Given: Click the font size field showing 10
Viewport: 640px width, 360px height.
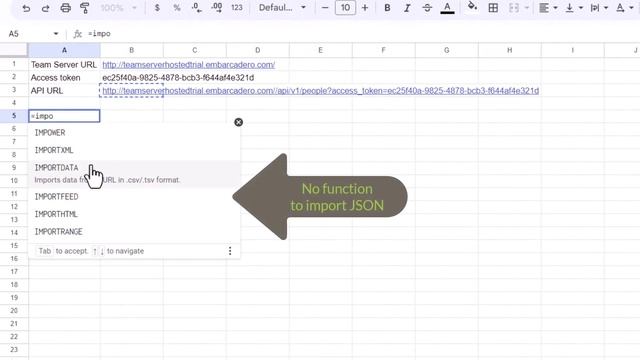Looking at the screenshot, I should pos(345,8).
